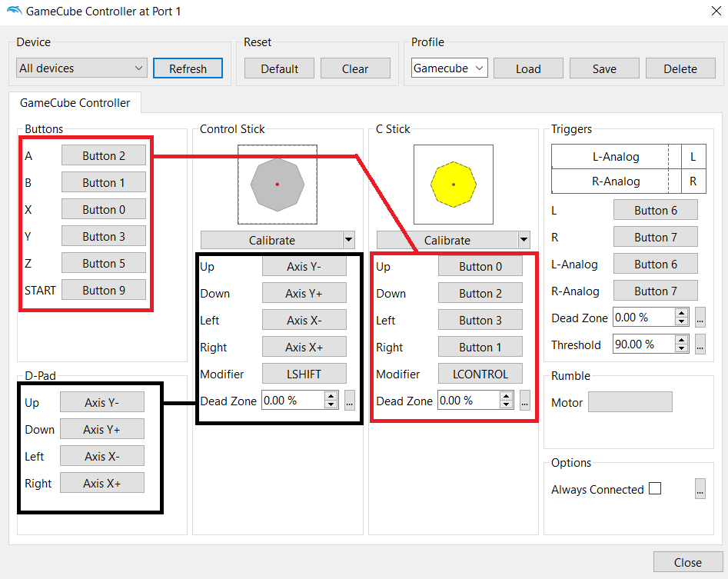The width and height of the screenshot is (728, 579).
Task: Expand the C Stick Calibrate dropdown arrow
Action: [x=524, y=240]
